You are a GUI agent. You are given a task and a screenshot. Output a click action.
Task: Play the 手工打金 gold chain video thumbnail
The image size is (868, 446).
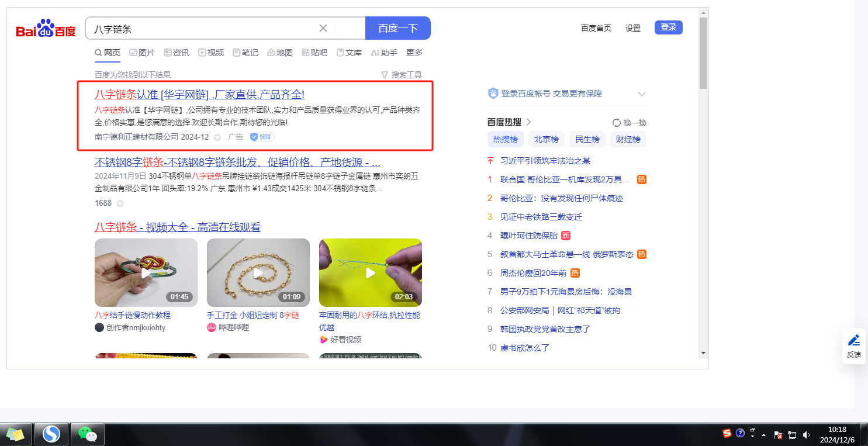pos(258,272)
